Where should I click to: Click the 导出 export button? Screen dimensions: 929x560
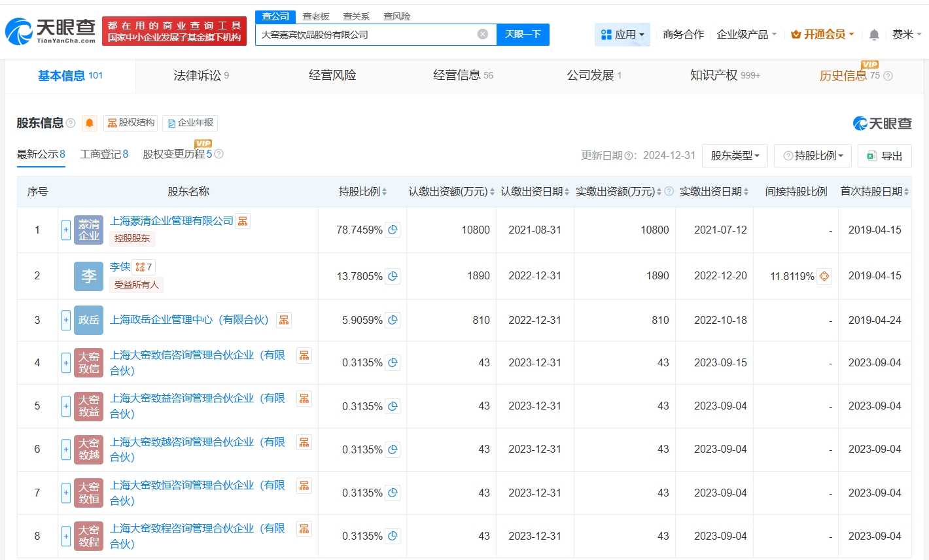[885, 156]
